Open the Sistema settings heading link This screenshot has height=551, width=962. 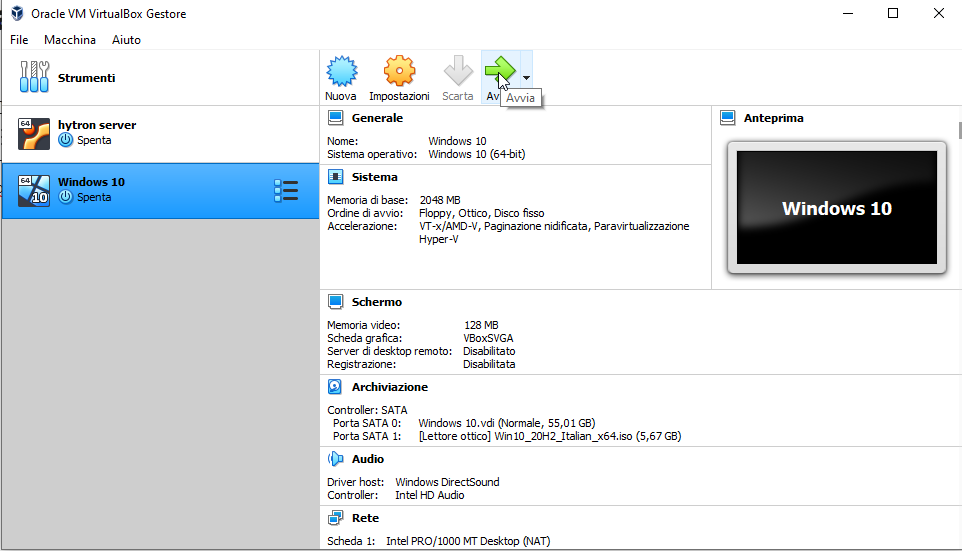tap(375, 177)
